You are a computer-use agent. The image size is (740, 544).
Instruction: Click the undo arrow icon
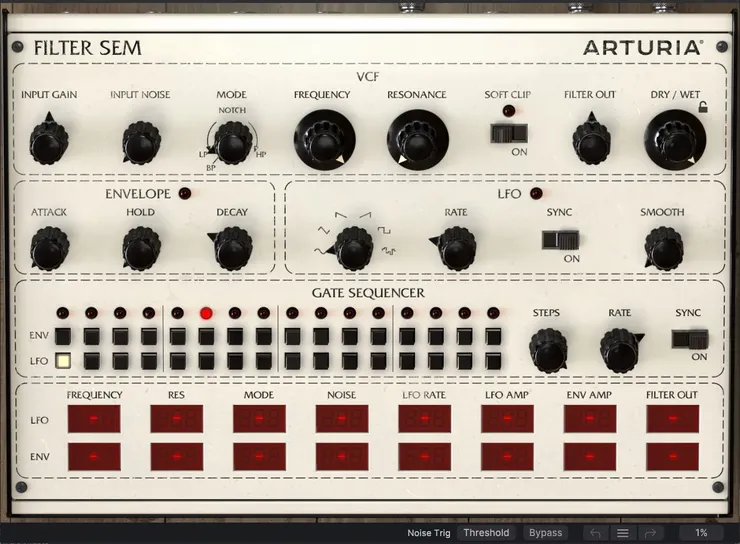(x=595, y=533)
